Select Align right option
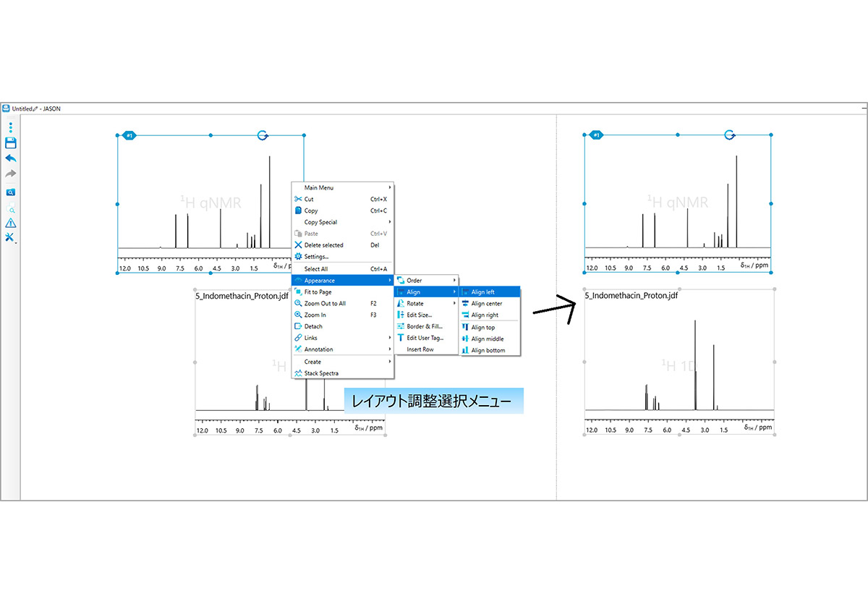This screenshot has width=868, height=604. 485,315
